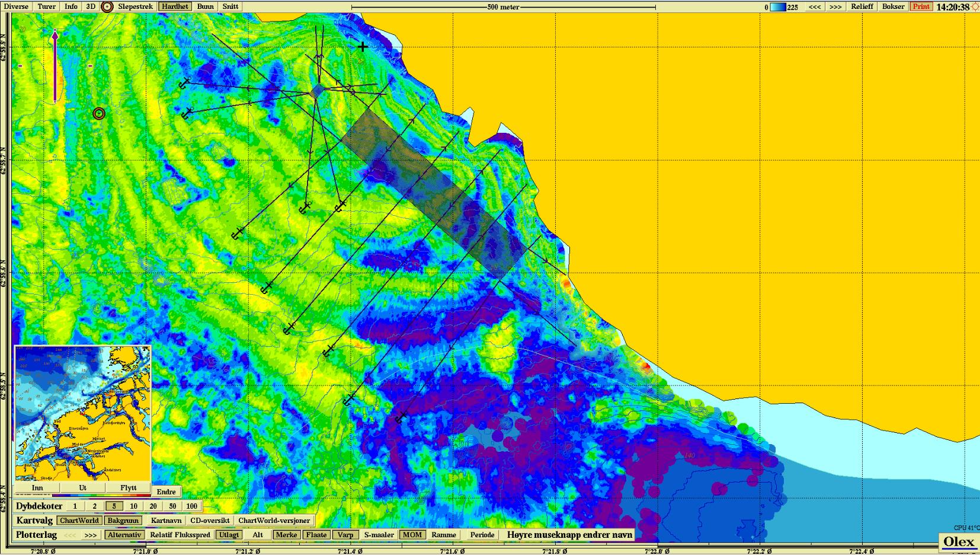Viewport: 980px width, 555px height.
Task: Click the shaded grey rectangle area on the map
Action: tap(434, 193)
